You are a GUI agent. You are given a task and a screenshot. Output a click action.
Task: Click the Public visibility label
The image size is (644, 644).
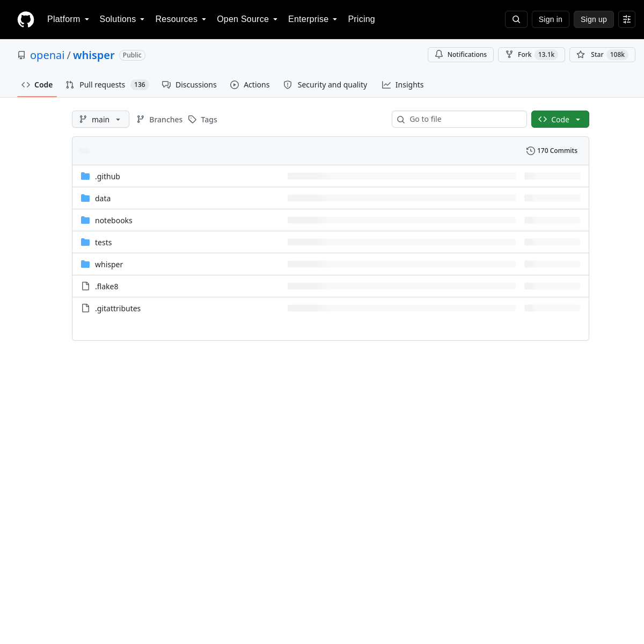(132, 55)
